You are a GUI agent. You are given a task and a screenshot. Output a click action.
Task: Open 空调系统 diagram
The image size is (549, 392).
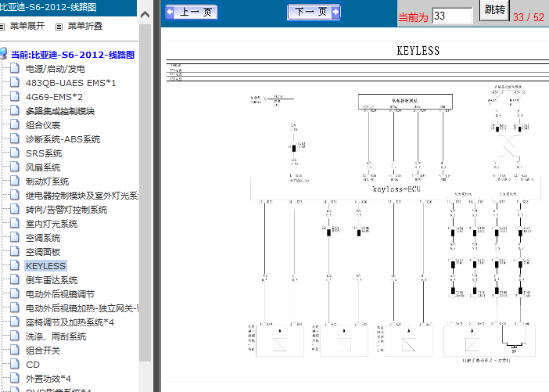pos(43,238)
